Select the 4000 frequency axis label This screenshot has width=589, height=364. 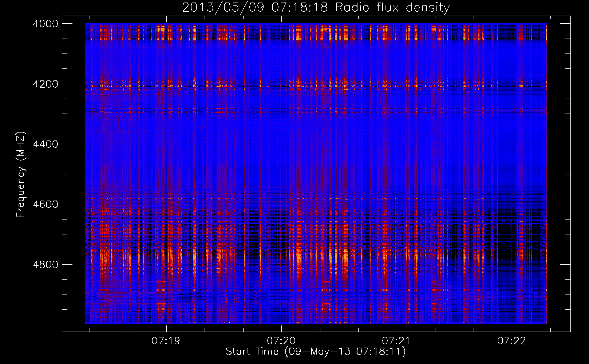click(x=46, y=24)
